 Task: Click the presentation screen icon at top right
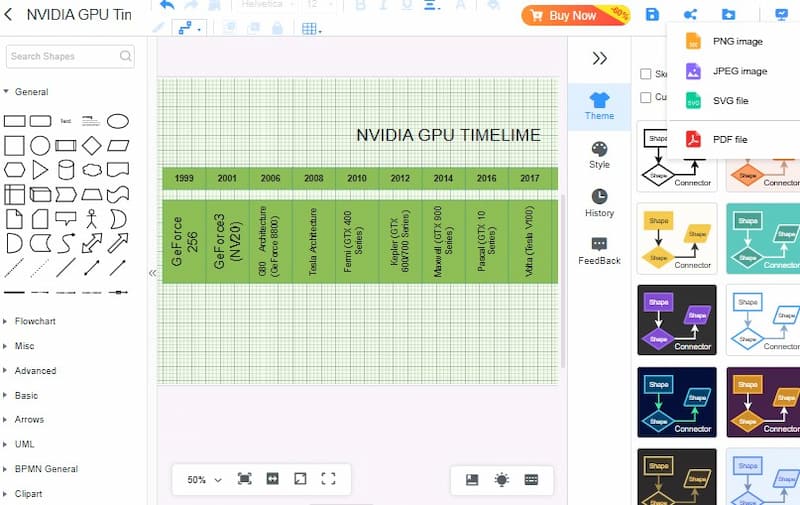click(x=781, y=14)
